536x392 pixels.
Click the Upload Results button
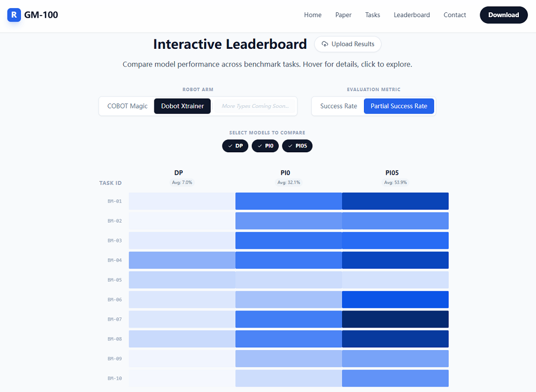click(x=347, y=45)
